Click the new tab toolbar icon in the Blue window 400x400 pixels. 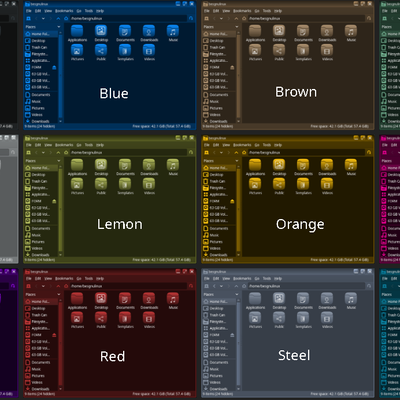tap(28, 18)
